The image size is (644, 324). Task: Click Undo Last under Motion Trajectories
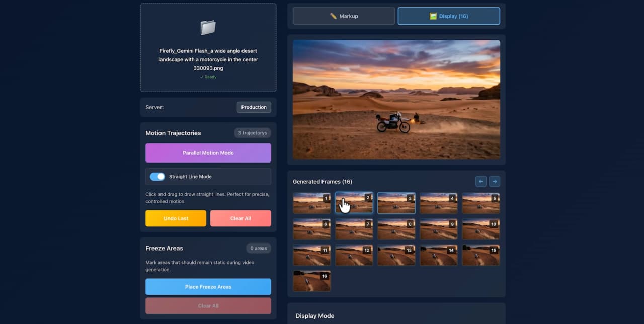click(175, 218)
